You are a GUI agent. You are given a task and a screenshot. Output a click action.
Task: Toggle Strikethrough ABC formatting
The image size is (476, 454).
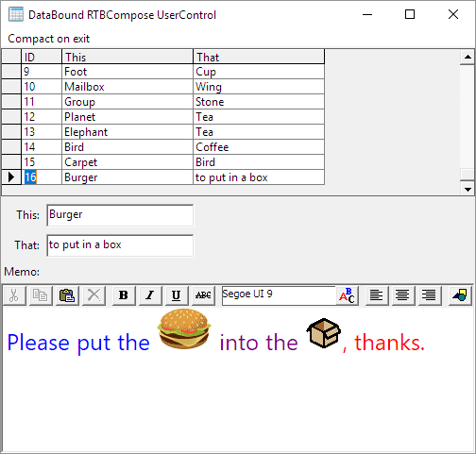(x=203, y=295)
